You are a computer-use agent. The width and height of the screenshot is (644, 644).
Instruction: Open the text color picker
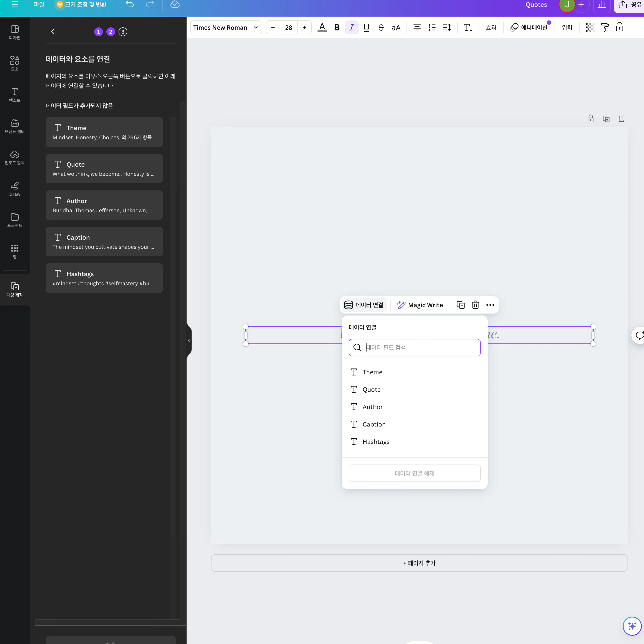tap(322, 27)
